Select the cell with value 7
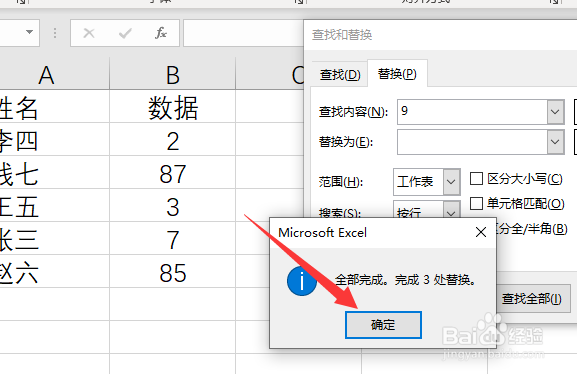Screen dimensions: 577x374 [x=173, y=239]
